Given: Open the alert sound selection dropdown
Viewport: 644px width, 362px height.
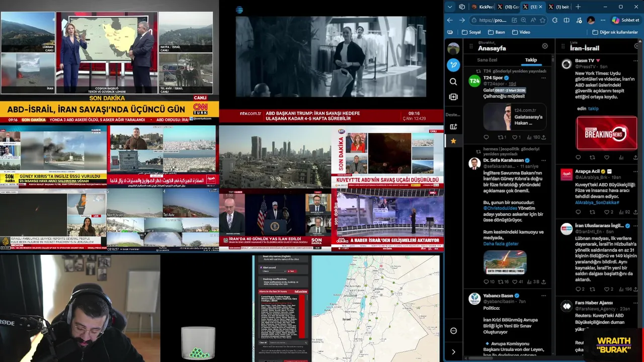Looking at the screenshot, I should click(274, 271).
